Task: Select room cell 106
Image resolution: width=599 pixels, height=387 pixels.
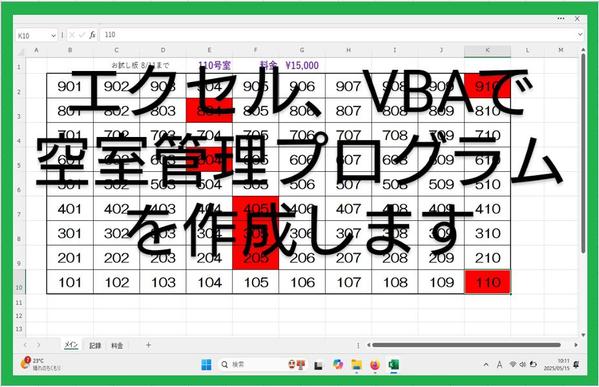Action: click(x=302, y=282)
